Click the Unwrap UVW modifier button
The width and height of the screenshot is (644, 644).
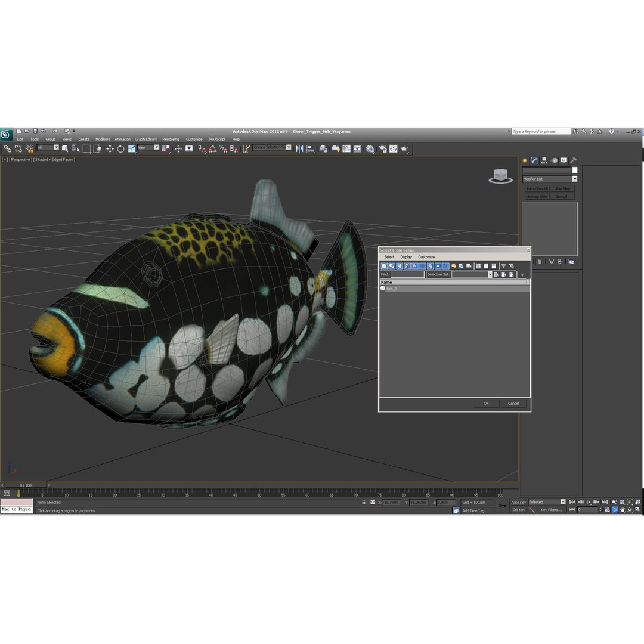coord(537,196)
